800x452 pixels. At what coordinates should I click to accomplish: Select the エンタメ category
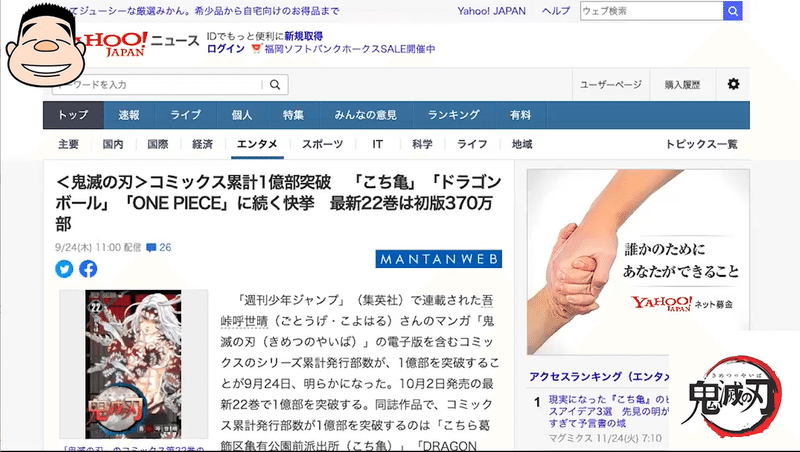pyautogui.click(x=257, y=144)
